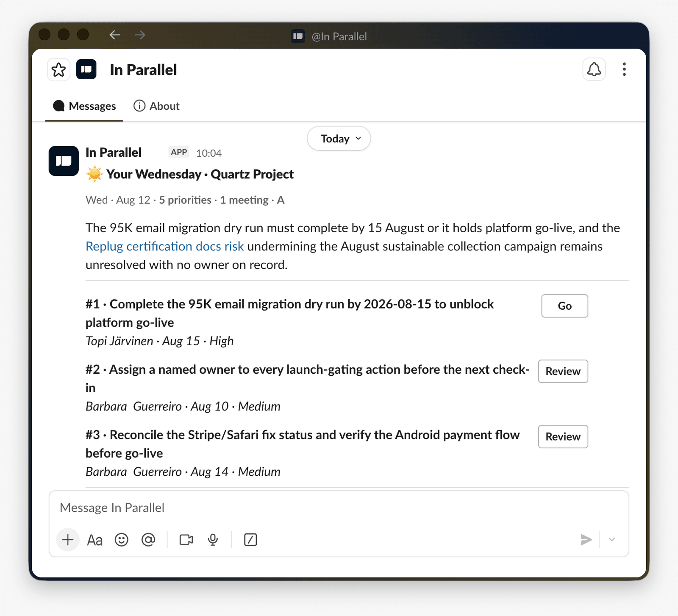Click the Topi Järvinen · Aug 15 · High line
The image size is (678, 616).
click(x=160, y=341)
